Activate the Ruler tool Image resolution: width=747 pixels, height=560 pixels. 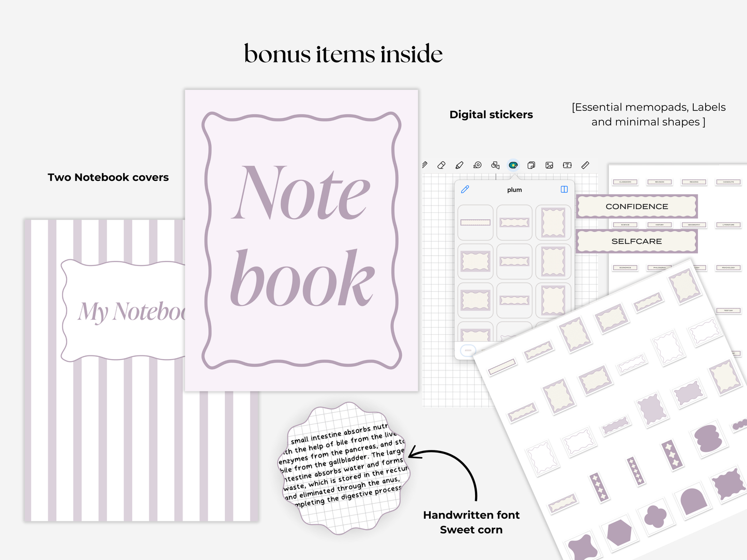pos(585,165)
